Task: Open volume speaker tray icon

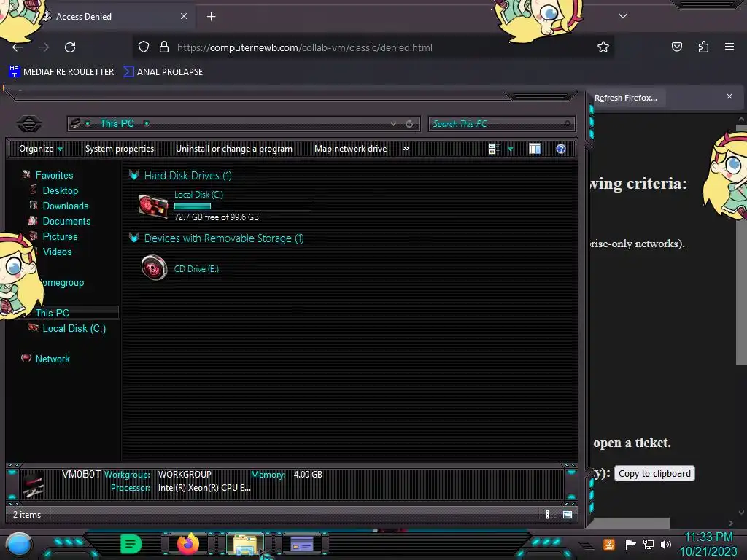Action: tap(665, 544)
